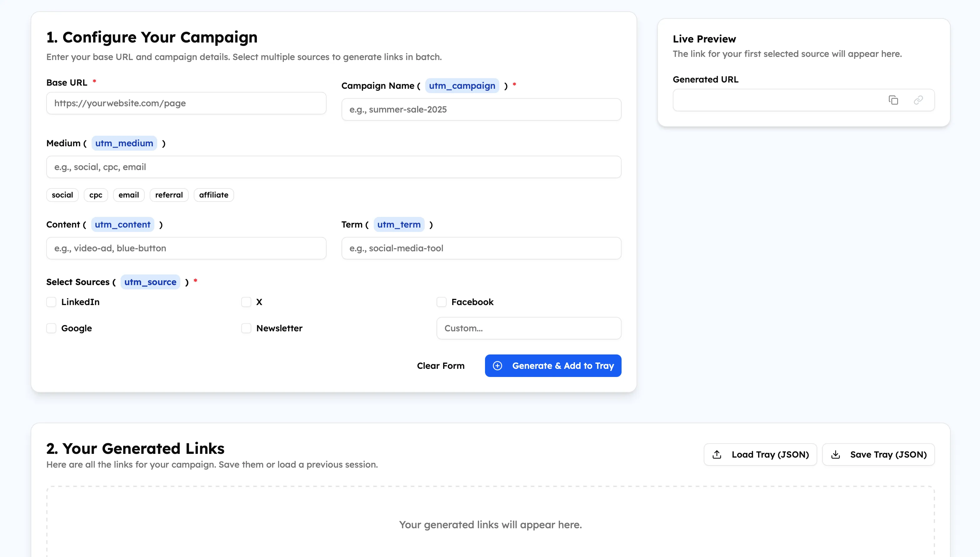The width and height of the screenshot is (980, 557).
Task: Choose the referral medium chip
Action: (169, 195)
